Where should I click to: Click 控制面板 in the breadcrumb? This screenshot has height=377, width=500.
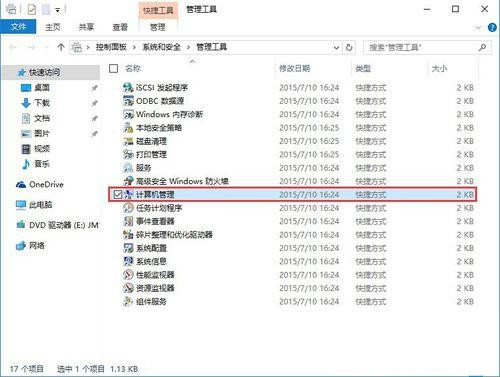111,47
